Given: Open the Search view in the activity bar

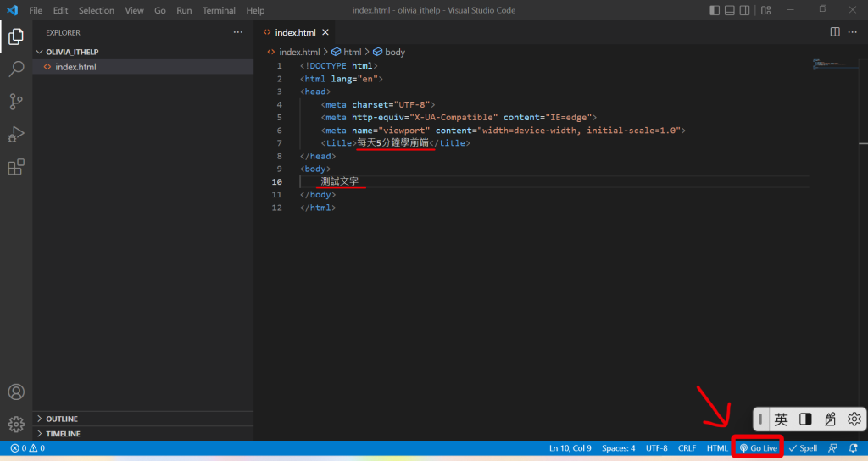Looking at the screenshot, I should point(16,69).
